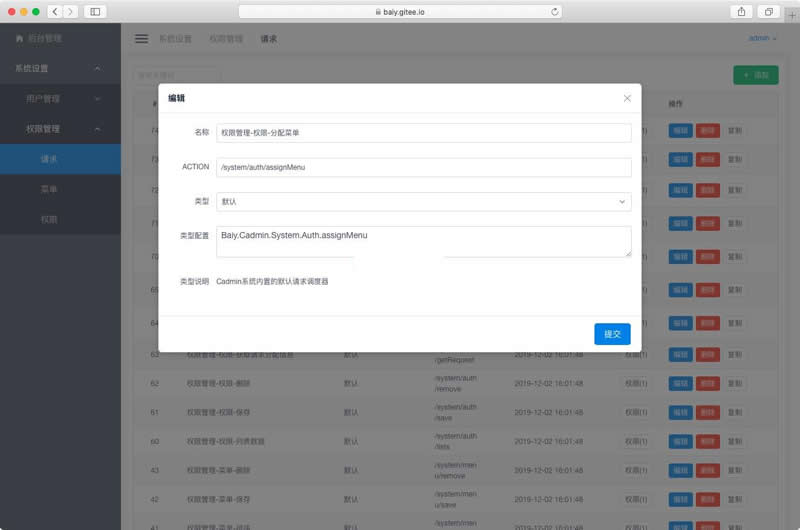Click into the 名称 input field
The width and height of the screenshot is (800, 530).
coord(424,132)
